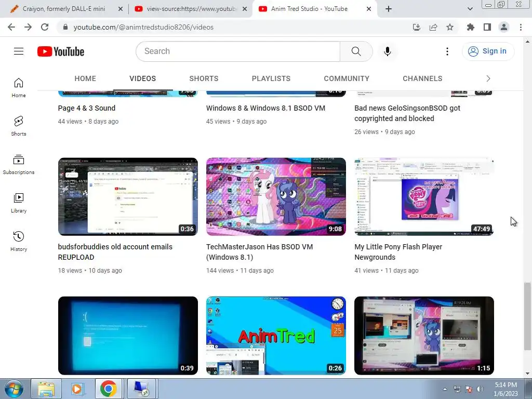
Task: Click scrollbar down arrow
Action: pyautogui.click(x=527, y=374)
